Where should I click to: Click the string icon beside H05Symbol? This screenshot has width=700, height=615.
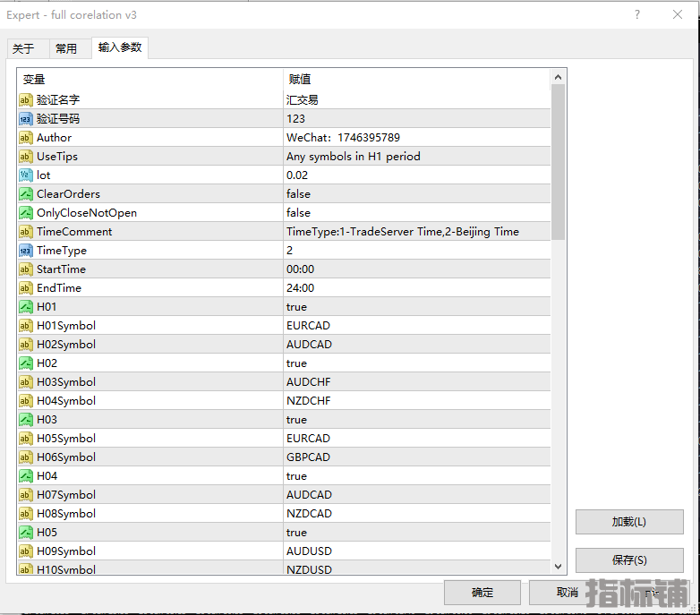[26, 439]
